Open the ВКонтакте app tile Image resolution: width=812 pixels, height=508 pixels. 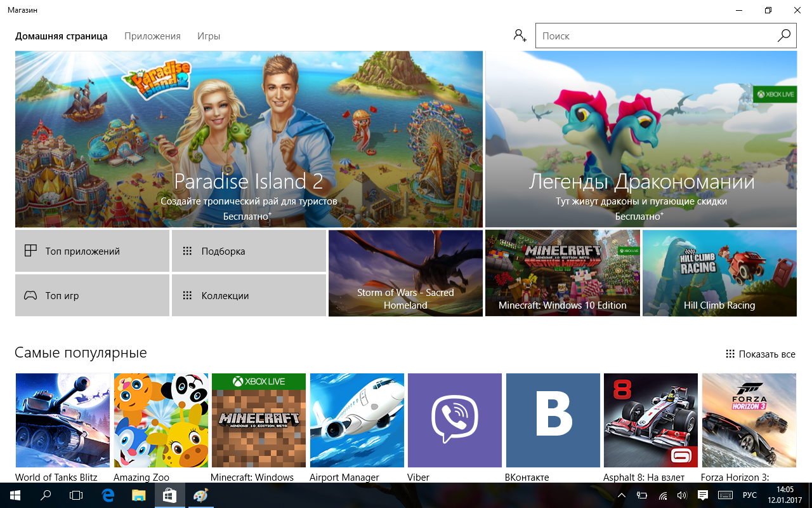click(x=553, y=428)
